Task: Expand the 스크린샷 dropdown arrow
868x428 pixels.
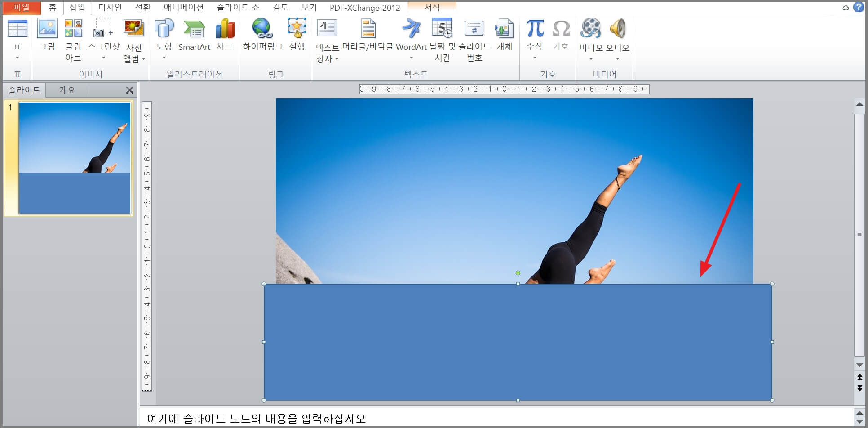Action: pyautogui.click(x=103, y=58)
